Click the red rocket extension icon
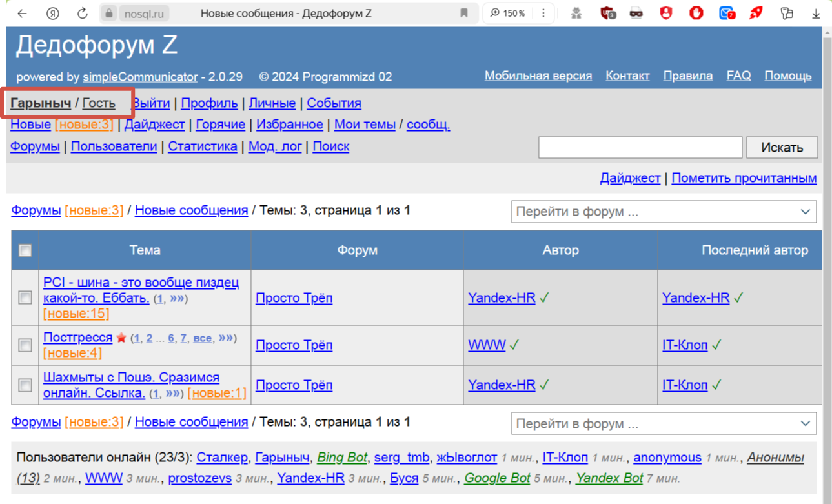832x504 pixels. [x=756, y=14]
